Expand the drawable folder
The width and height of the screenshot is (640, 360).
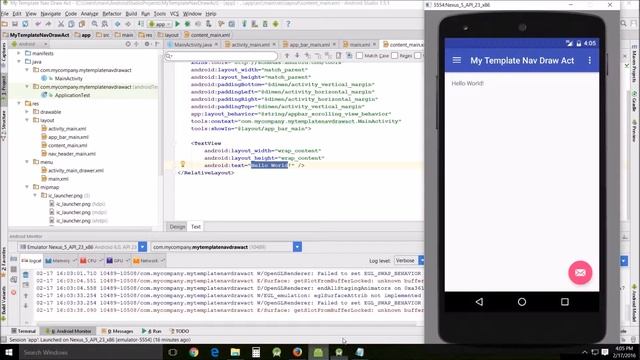27,112
